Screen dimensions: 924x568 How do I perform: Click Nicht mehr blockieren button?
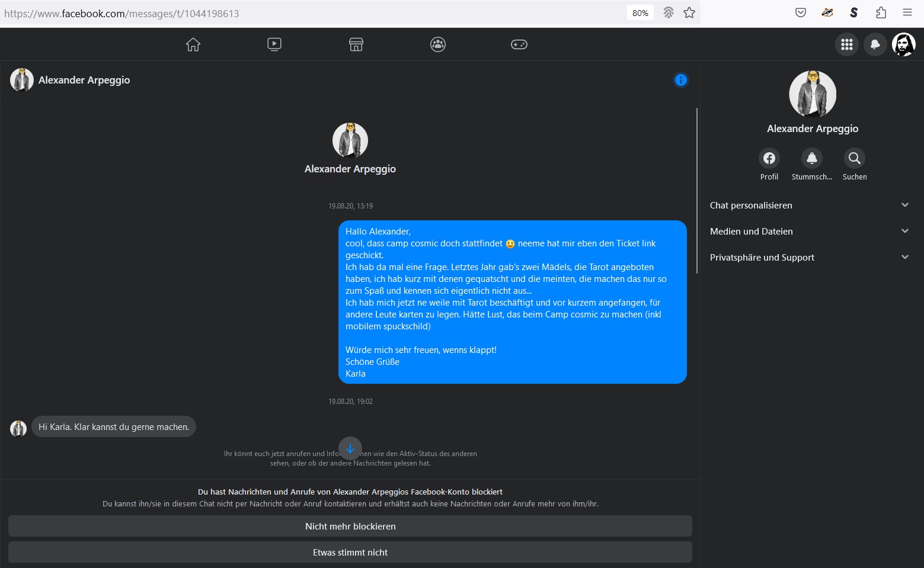tap(350, 527)
